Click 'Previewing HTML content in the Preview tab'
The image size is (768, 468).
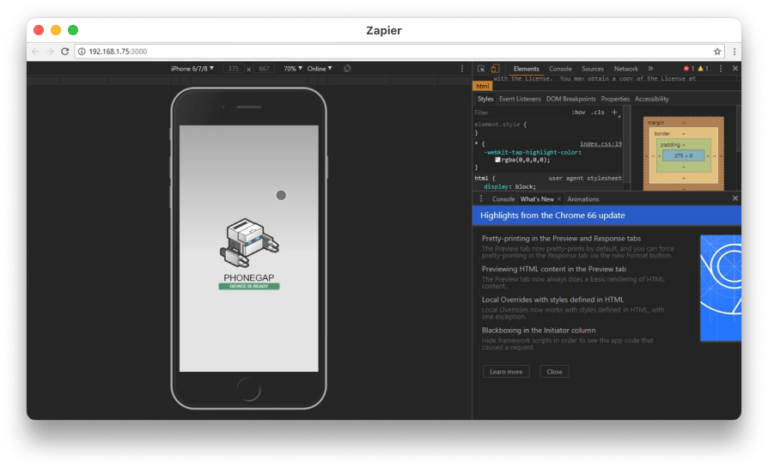point(554,269)
